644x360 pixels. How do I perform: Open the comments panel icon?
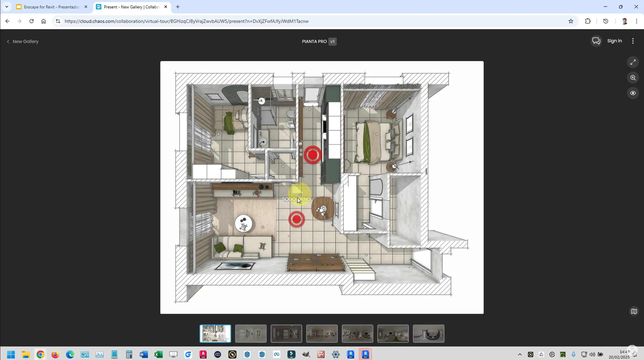(596, 41)
